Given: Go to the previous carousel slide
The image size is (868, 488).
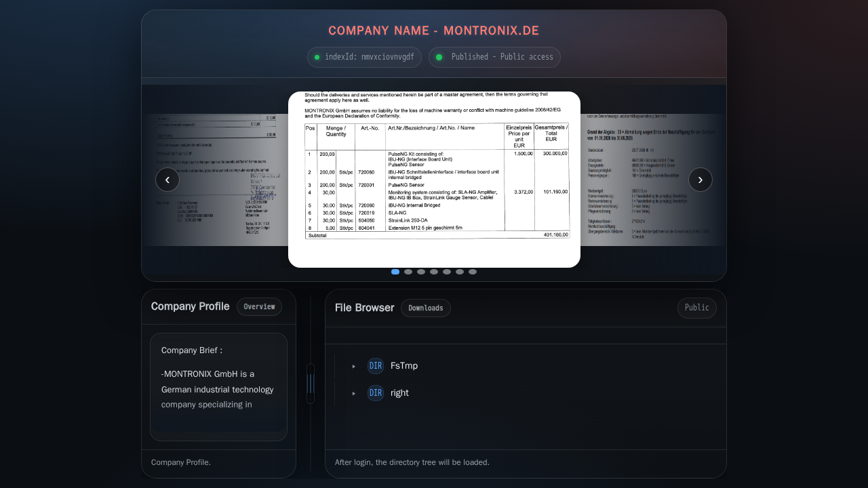Looking at the screenshot, I should 167,180.
